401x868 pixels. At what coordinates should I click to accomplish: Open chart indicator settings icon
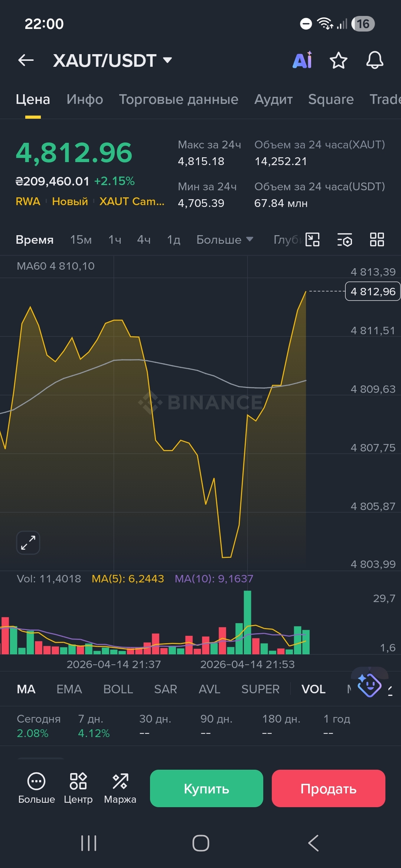tap(345, 240)
